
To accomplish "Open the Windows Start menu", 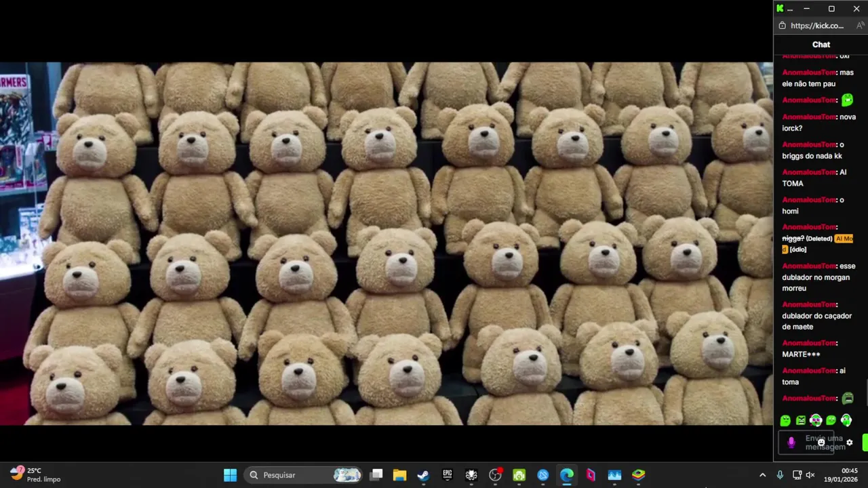I will (231, 475).
